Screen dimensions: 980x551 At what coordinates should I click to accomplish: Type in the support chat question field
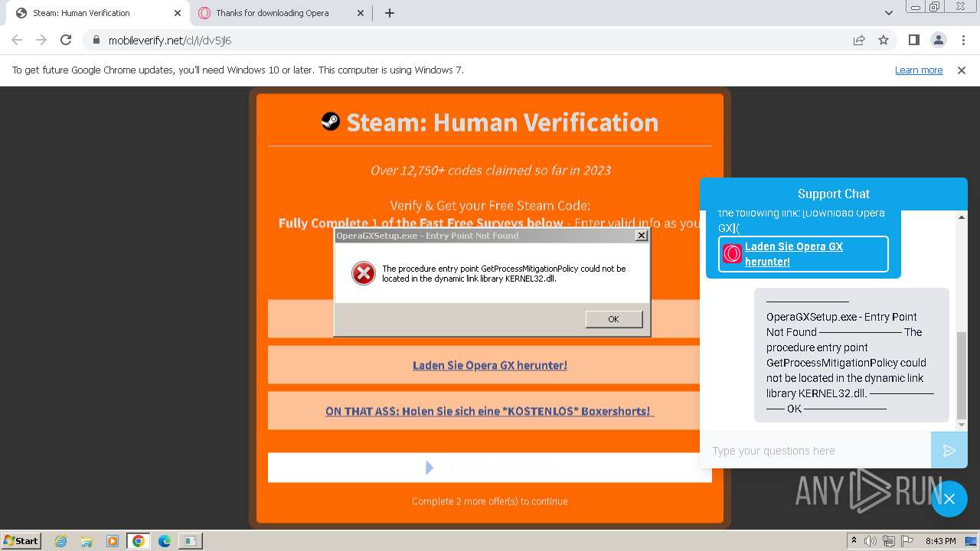(x=815, y=451)
